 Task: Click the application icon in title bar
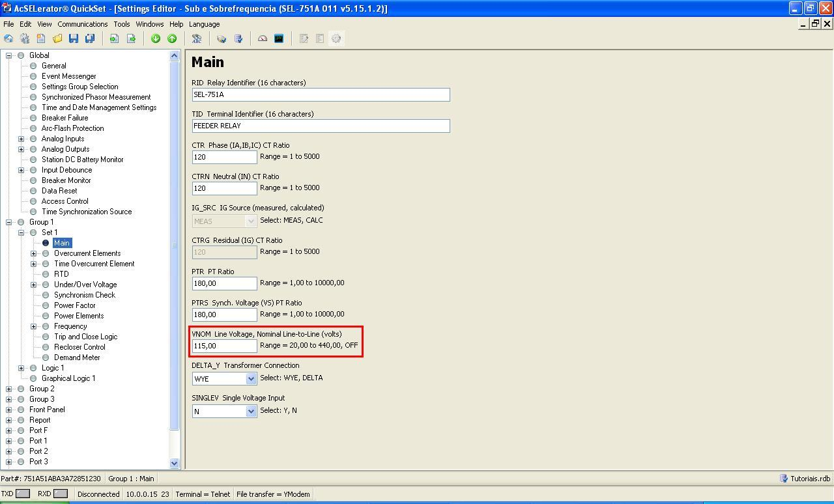[x=7, y=8]
